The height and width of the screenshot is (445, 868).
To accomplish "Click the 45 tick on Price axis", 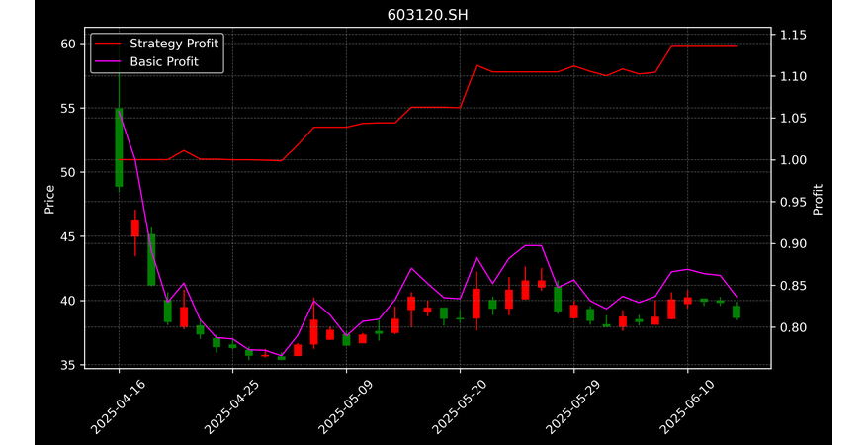I will [x=68, y=236].
